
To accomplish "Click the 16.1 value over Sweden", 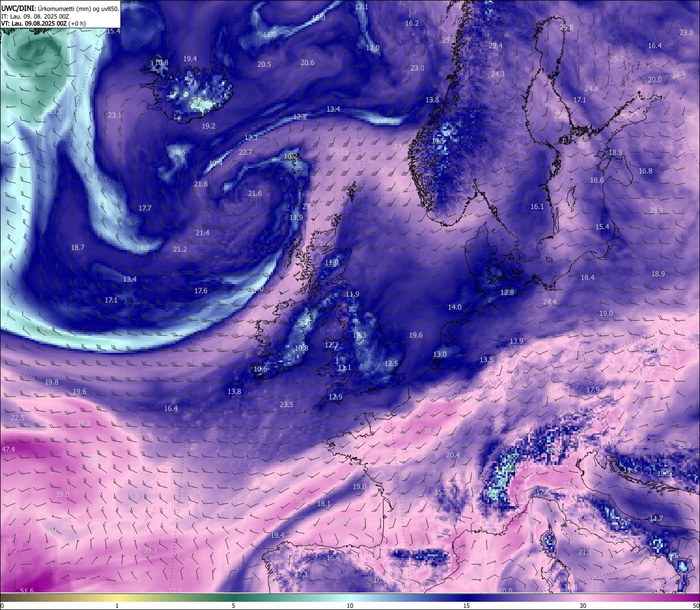I will (x=537, y=207).
